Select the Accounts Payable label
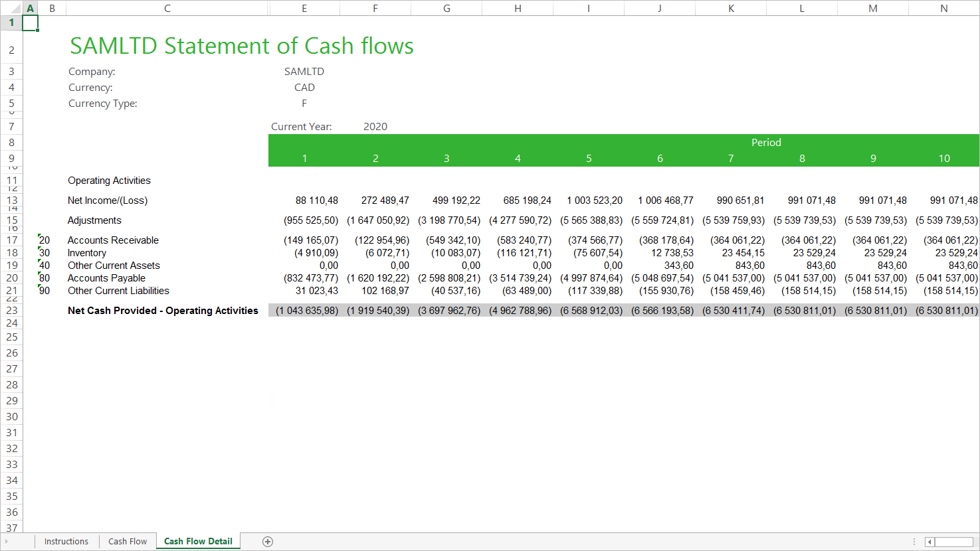 coord(106,278)
